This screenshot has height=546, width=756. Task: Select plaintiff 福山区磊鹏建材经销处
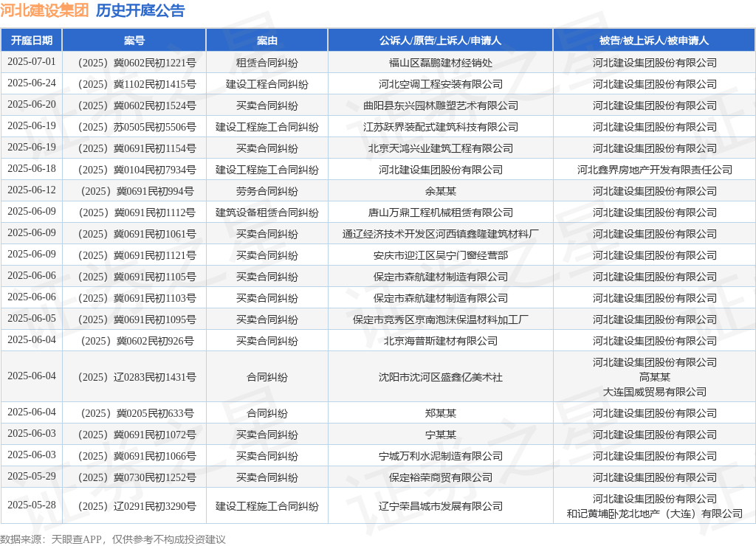[441, 63]
